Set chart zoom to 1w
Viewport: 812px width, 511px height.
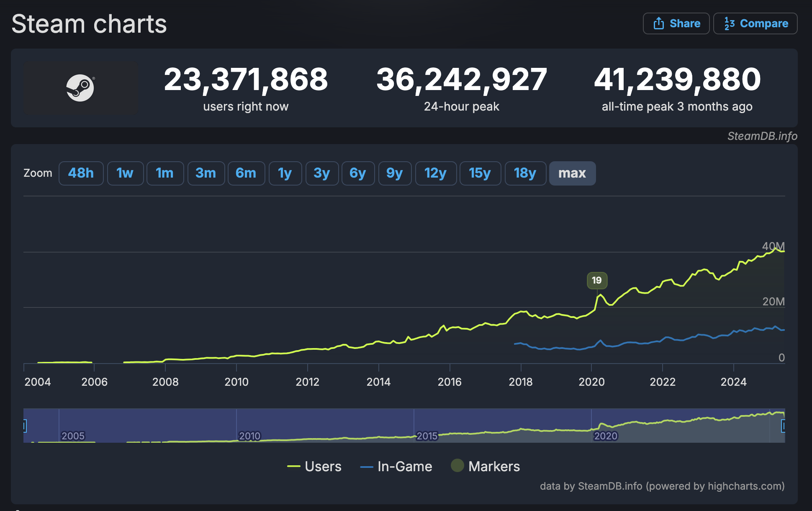coord(125,173)
